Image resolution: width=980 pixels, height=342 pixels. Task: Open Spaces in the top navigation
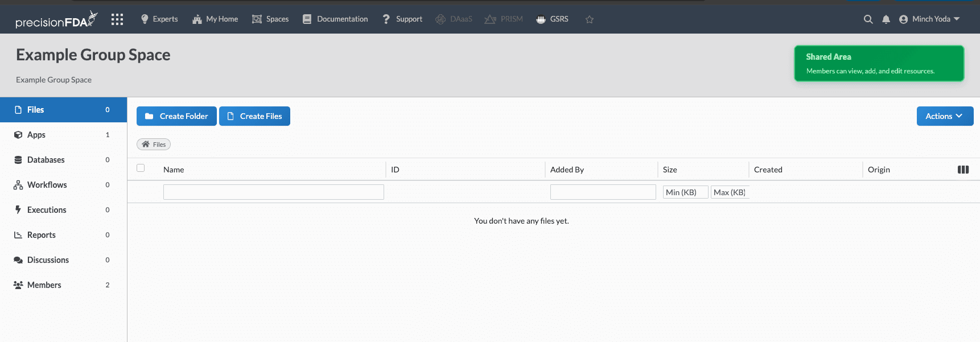click(x=270, y=19)
